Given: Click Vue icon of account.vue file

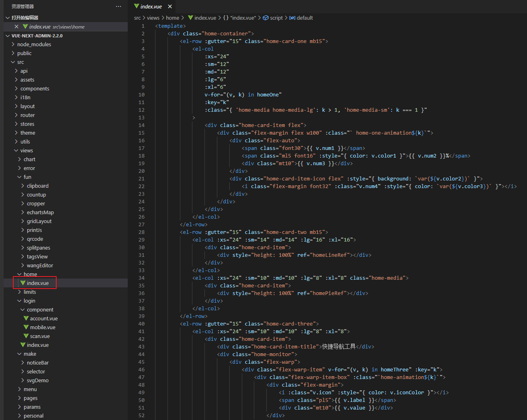Looking at the screenshot, I should tap(26, 318).
